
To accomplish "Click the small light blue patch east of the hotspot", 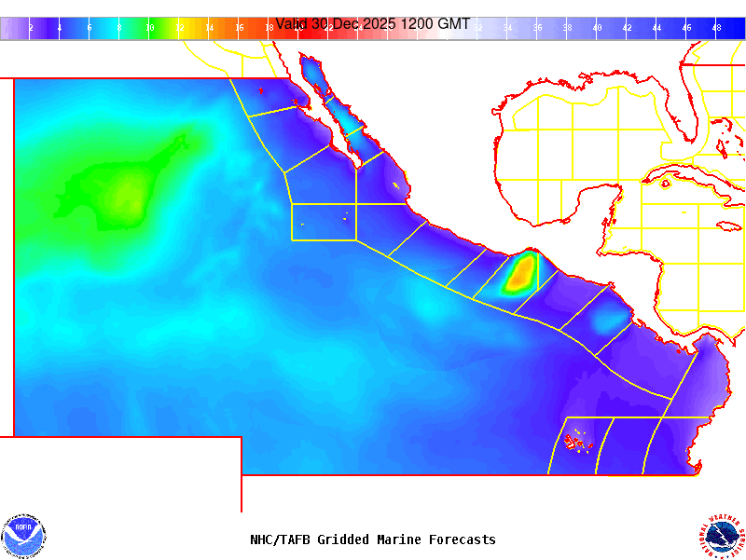I will point(610,320).
